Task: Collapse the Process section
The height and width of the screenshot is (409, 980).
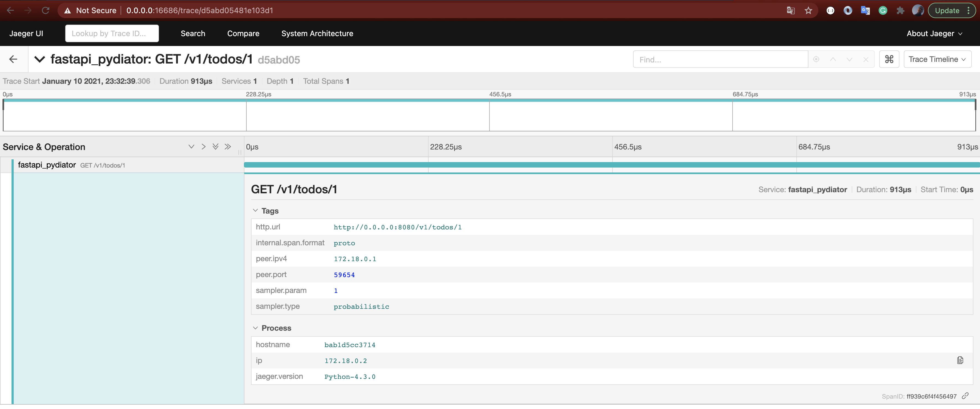Action: click(x=255, y=328)
